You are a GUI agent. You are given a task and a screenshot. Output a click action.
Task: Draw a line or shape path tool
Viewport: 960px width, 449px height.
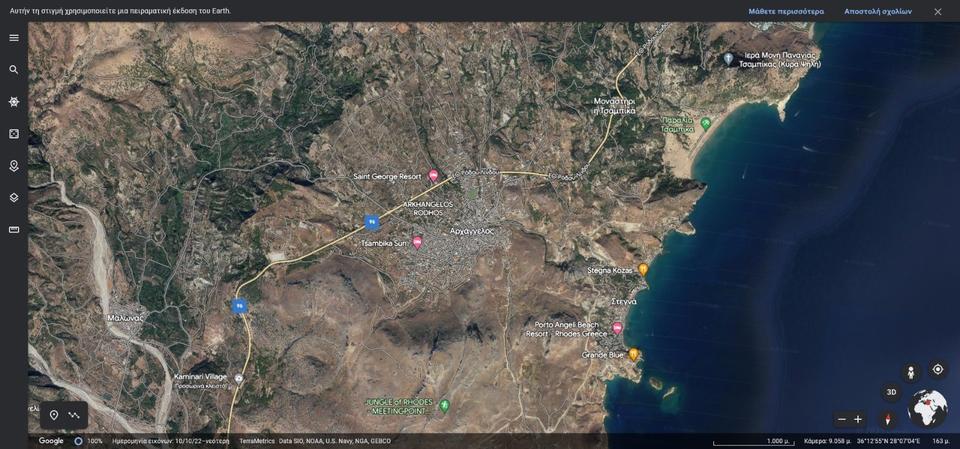click(74, 415)
